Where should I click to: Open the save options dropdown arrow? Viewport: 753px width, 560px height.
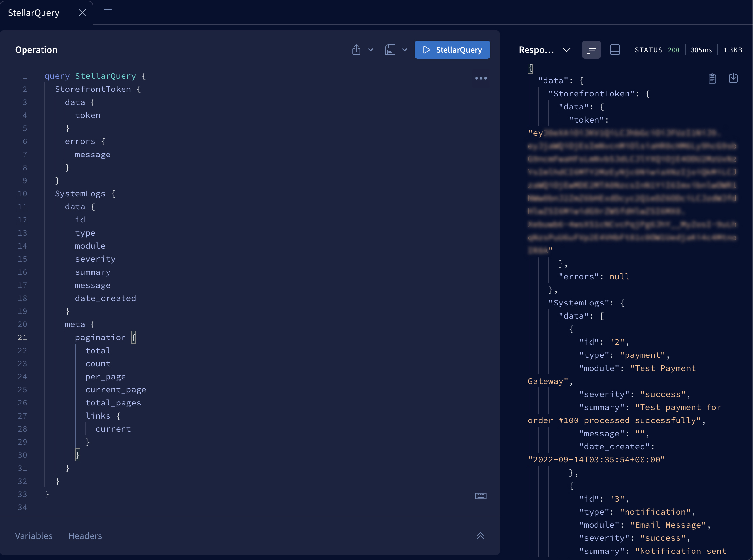(x=405, y=50)
